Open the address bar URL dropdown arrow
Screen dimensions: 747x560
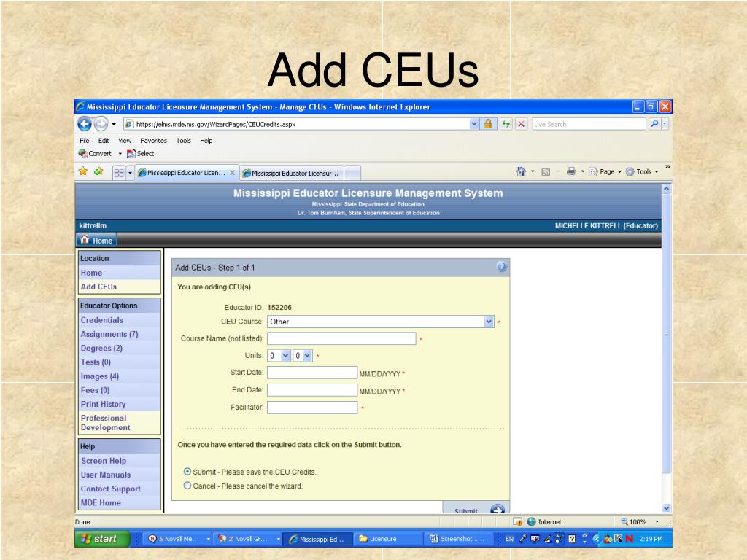[474, 124]
